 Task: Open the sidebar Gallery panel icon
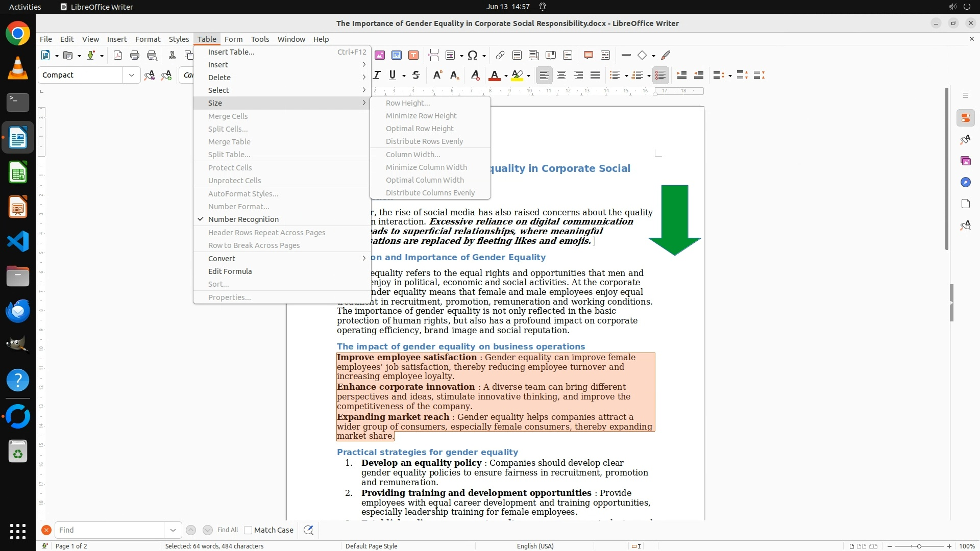(965, 161)
